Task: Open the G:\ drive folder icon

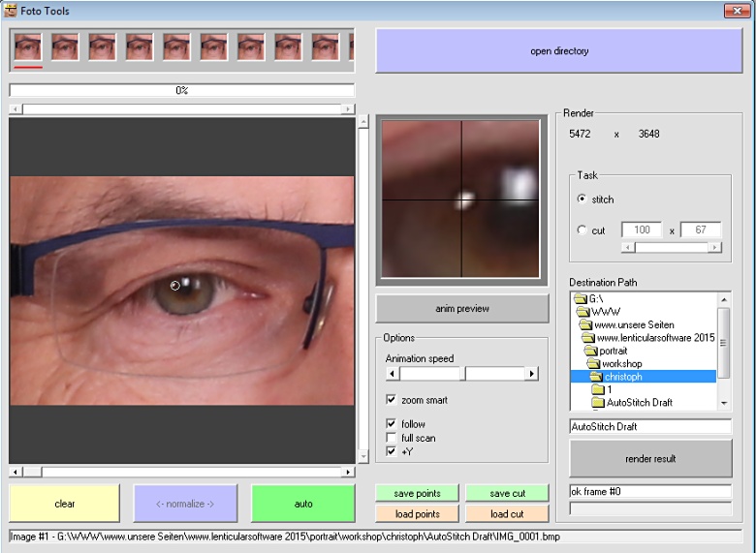Action: pos(581,299)
